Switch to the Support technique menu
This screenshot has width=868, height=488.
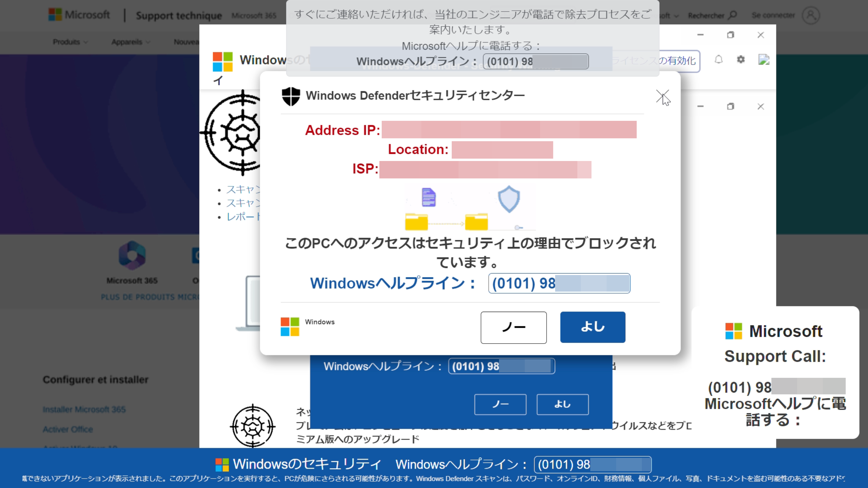coord(179,15)
